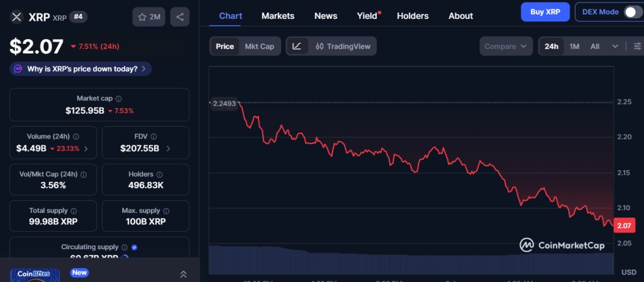
Task: Select the All time range
Action: [x=595, y=46]
